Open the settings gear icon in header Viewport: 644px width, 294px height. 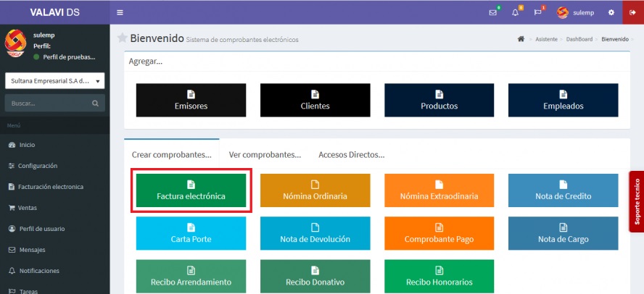coord(611,12)
